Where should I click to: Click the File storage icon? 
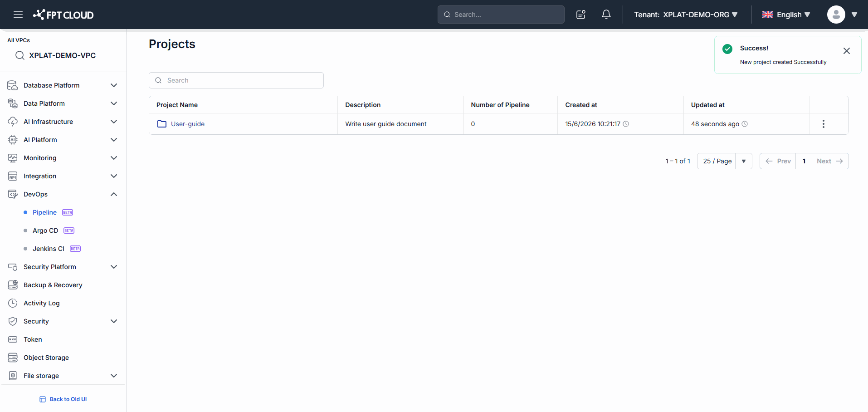(x=13, y=376)
